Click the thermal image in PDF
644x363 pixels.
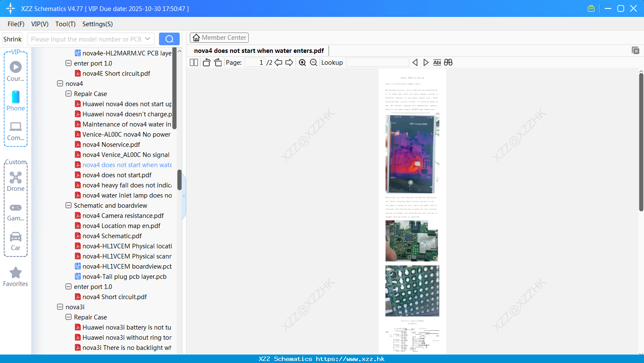point(412,153)
